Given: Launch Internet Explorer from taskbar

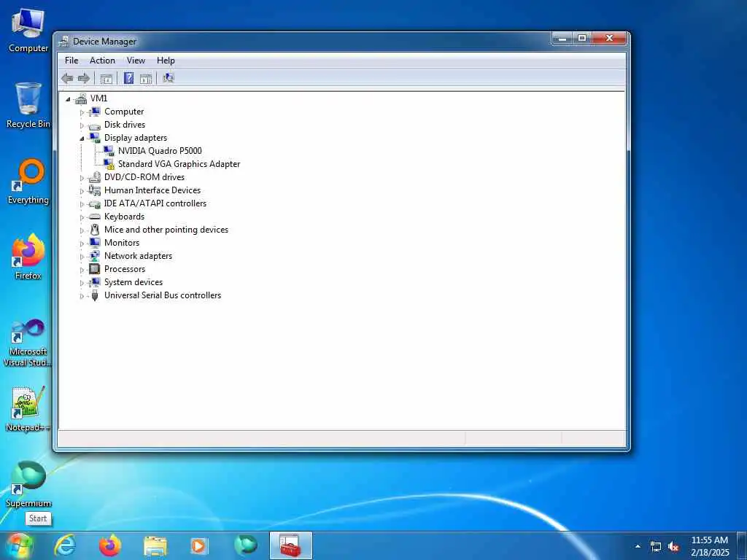Looking at the screenshot, I should pos(65,545).
